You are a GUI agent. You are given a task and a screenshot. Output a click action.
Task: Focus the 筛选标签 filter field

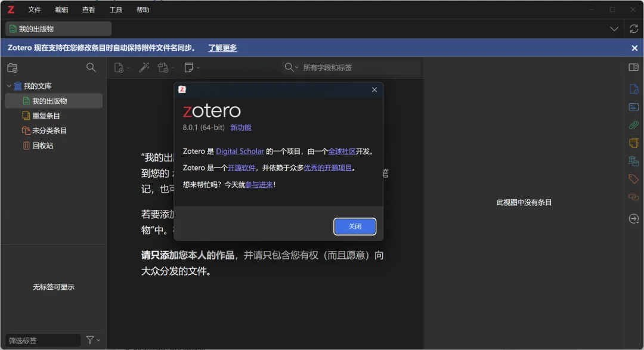tap(43, 340)
